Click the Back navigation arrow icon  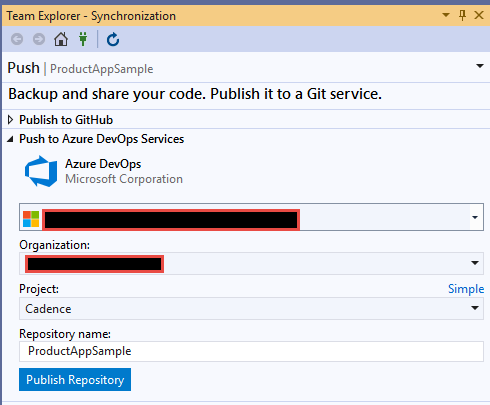[x=17, y=39]
